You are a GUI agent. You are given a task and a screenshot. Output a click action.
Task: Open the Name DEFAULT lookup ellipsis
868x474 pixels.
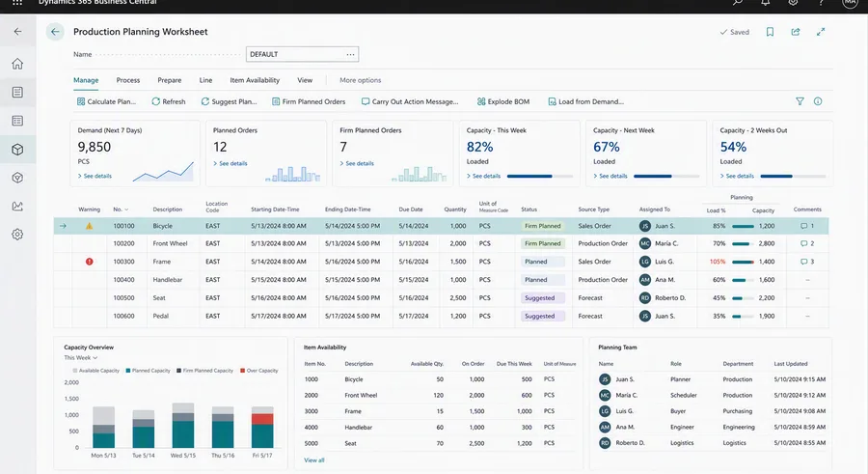click(350, 54)
